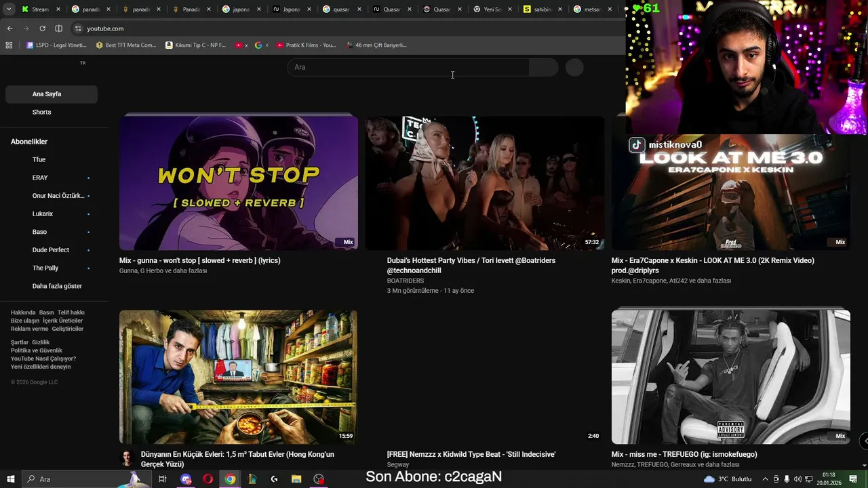This screenshot has height=488, width=868.
Task: Open the 'Pratik K Films' bookmark
Action: 307,45
